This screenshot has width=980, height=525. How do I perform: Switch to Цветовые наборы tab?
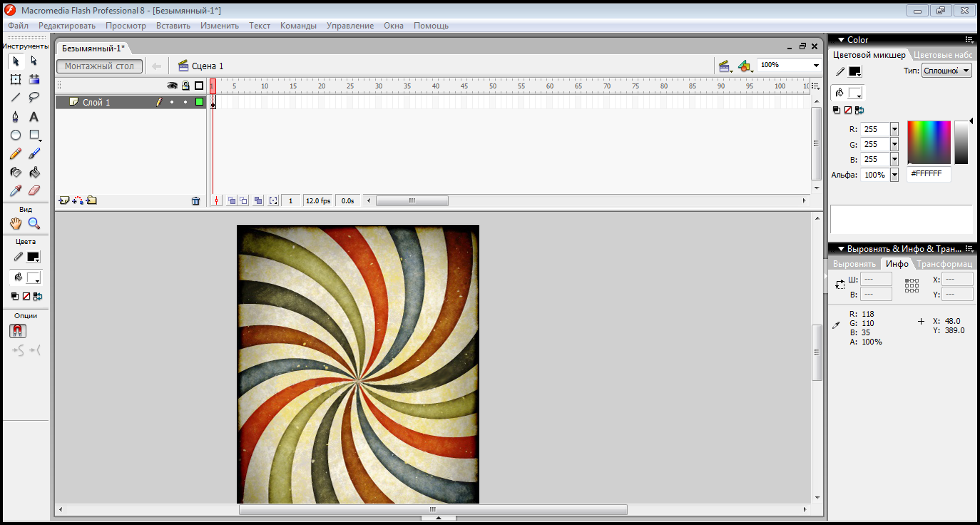[x=942, y=55]
